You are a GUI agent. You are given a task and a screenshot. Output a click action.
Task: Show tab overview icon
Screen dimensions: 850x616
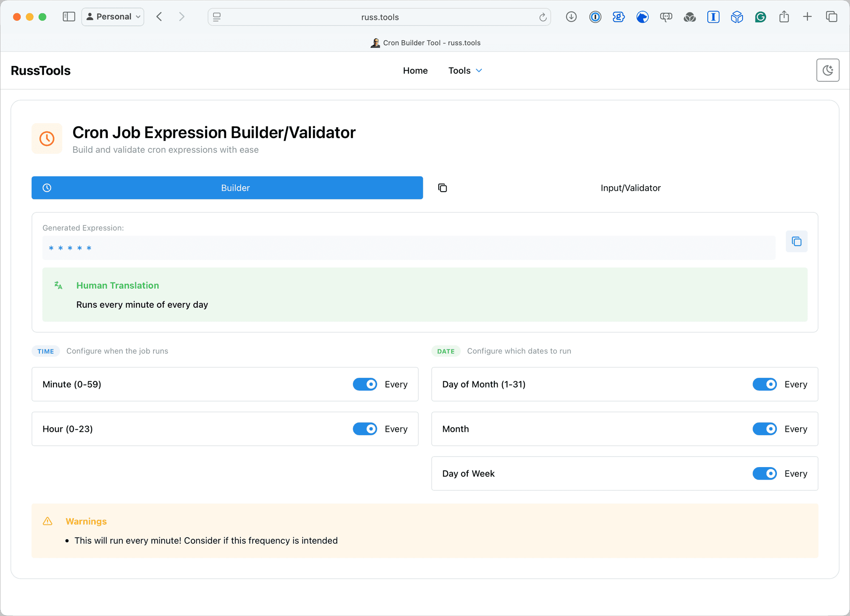click(831, 17)
